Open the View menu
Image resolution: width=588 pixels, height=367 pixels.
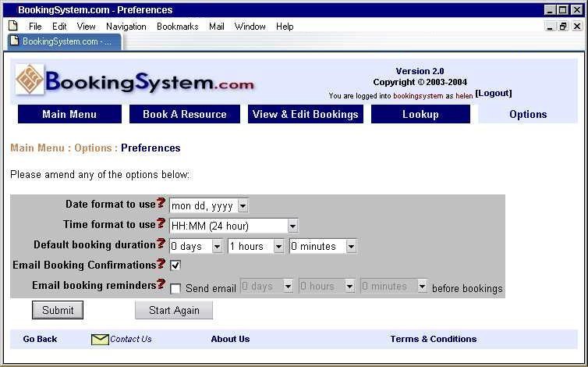87,27
